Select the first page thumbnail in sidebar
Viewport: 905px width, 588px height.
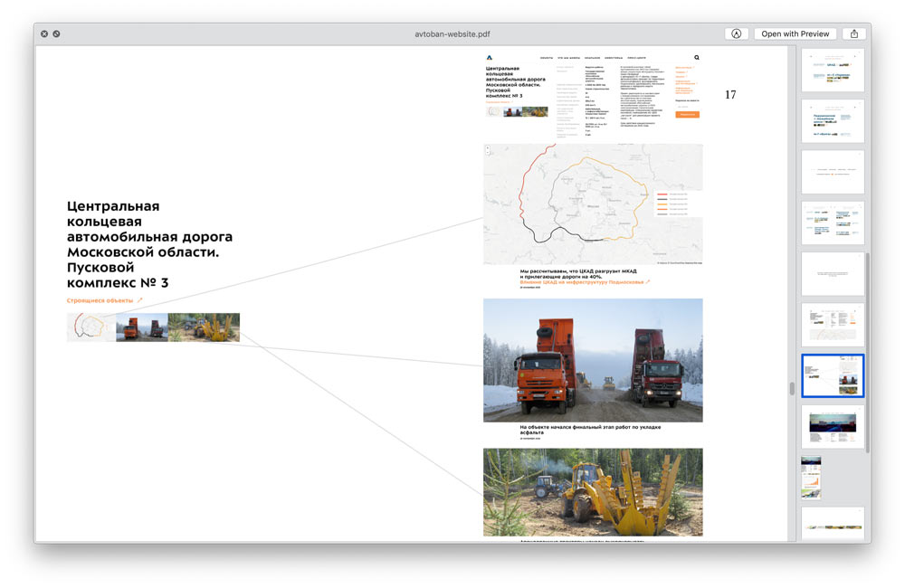[x=833, y=70]
